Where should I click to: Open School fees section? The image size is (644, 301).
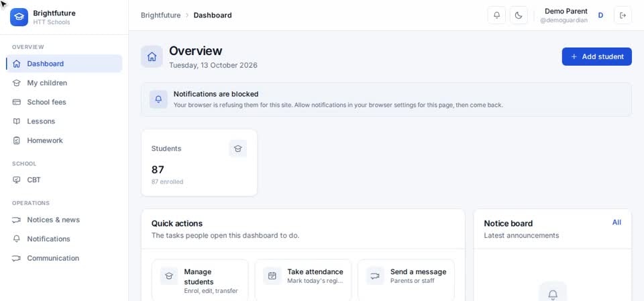tap(64, 102)
